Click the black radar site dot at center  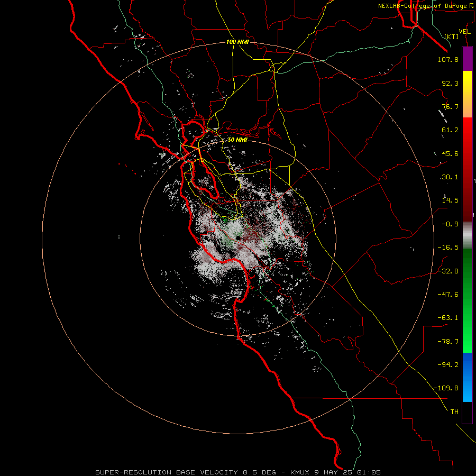[x=239, y=238]
